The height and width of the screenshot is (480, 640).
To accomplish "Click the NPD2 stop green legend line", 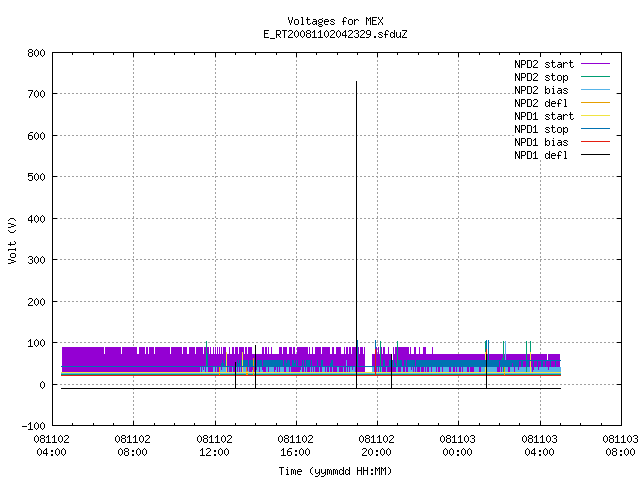I will [x=595, y=76].
